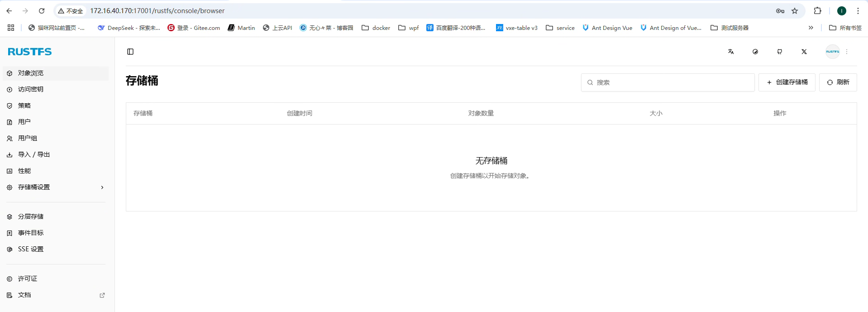Open 用户 in the sidebar
Image resolution: width=868 pixels, height=312 pixels.
[56, 122]
